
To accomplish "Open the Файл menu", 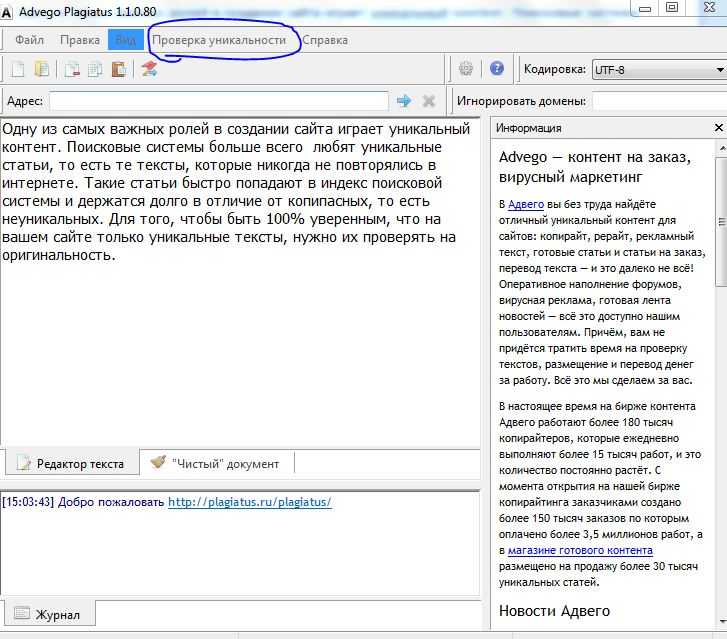I will tap(29, 40).
